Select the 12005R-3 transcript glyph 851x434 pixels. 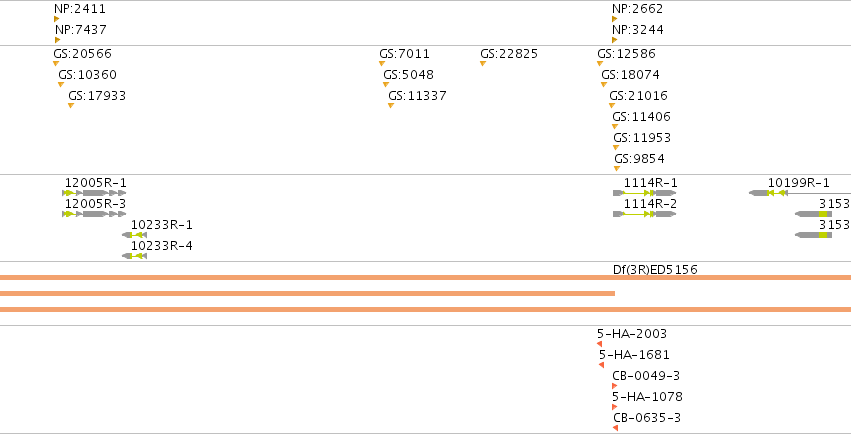tap(94, 214)
